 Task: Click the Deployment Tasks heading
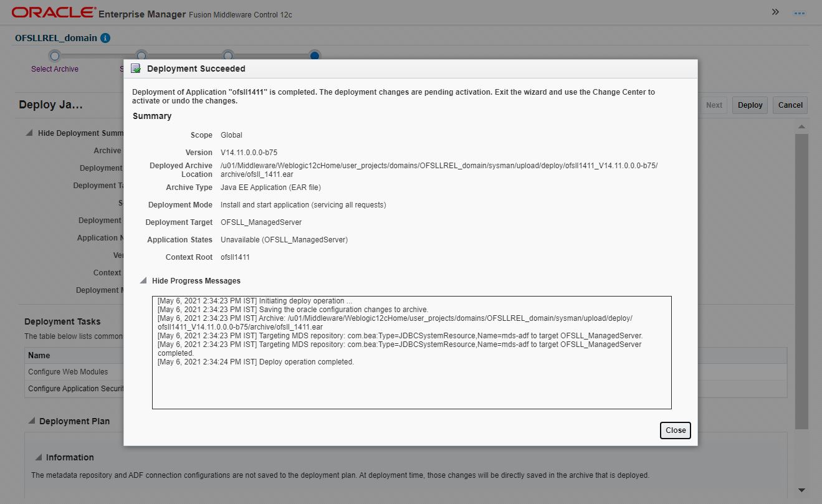[x=62, y=321]
